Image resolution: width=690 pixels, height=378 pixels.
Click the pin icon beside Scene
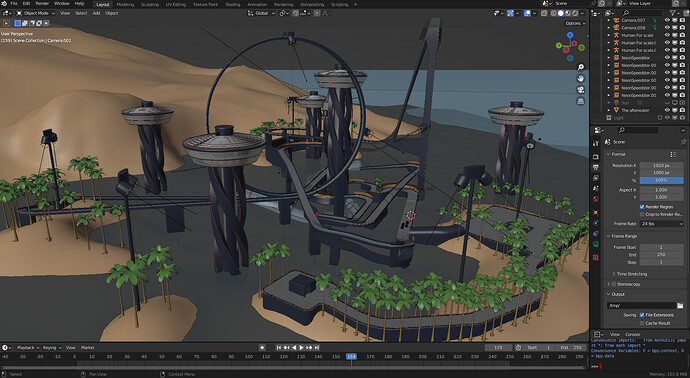coord(683,142)
